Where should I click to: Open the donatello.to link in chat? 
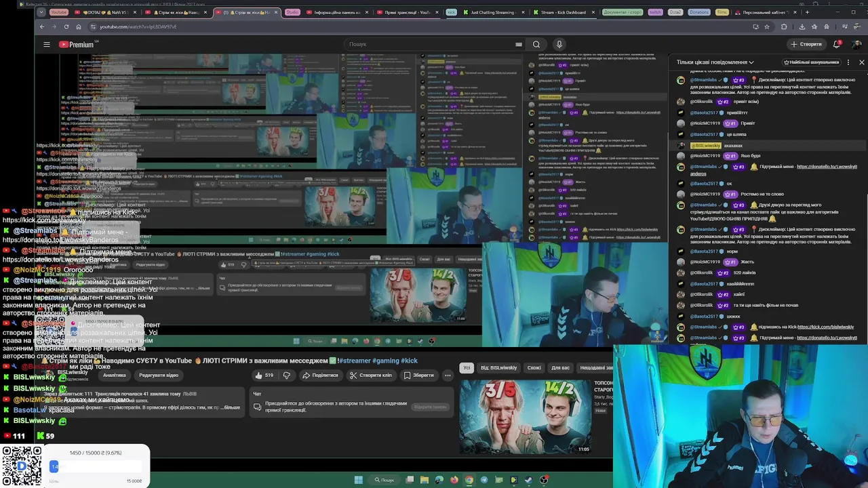(827, 167)
